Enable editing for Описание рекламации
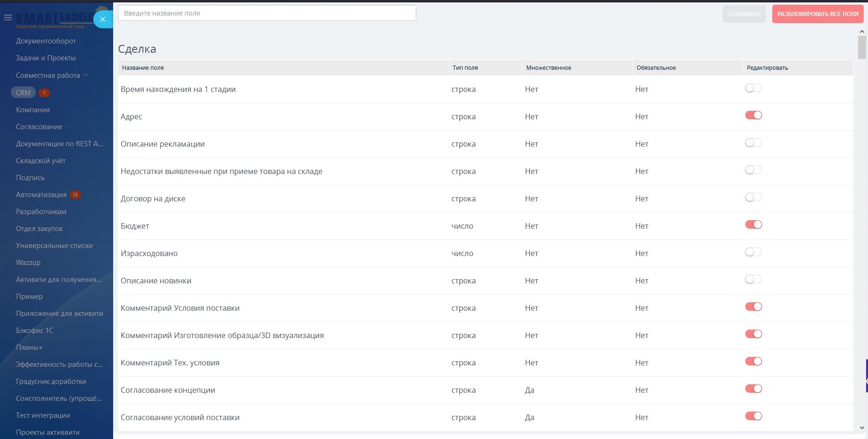Screen dimensions: 868x439 753,143
